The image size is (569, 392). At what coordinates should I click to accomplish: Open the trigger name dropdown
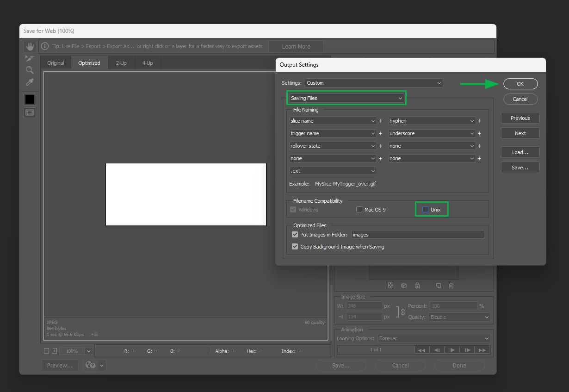[333, 133]
